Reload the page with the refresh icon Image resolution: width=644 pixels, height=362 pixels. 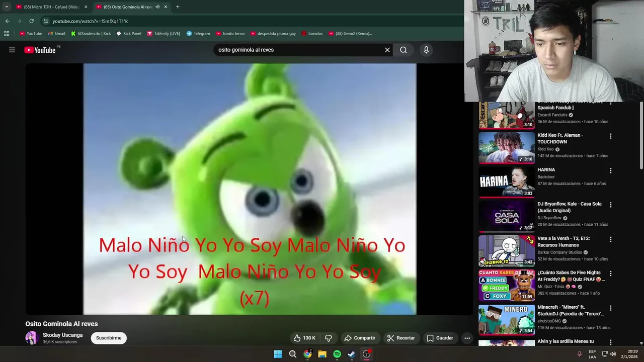[x=31, y=21]
